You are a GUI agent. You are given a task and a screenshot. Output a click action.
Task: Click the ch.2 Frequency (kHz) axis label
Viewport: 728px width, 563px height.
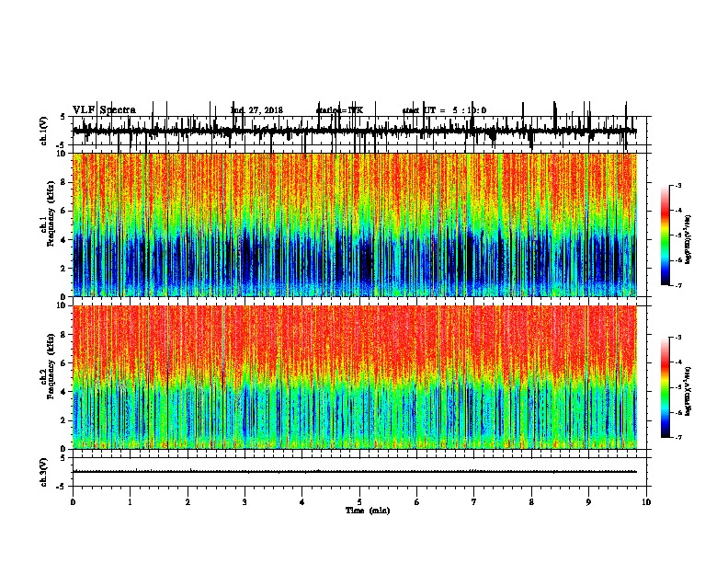47,366
